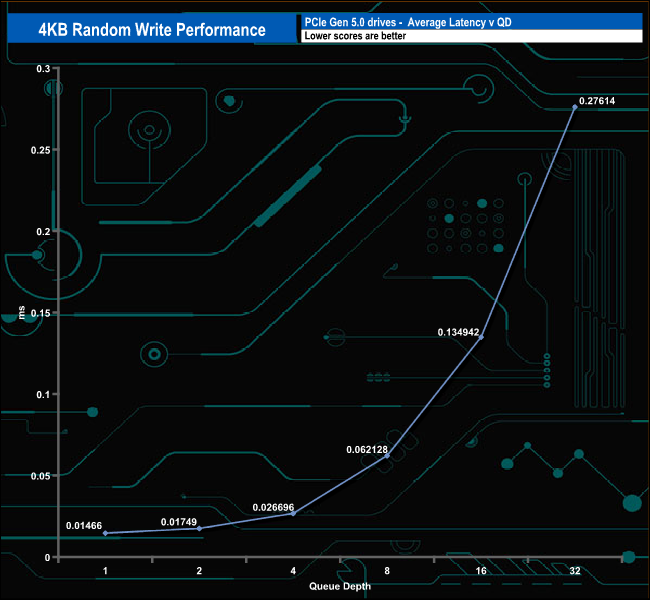Click the 0.27614 data label
This screenshot has width=650, height=600.
coord(597,101)
